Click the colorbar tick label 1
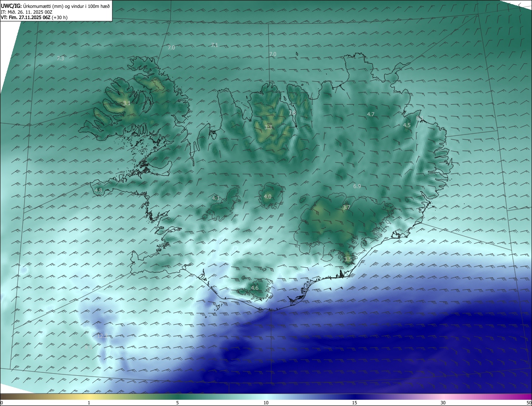This screenshot has height=406, width=532. pyautogui.click(x=89, y=403)
